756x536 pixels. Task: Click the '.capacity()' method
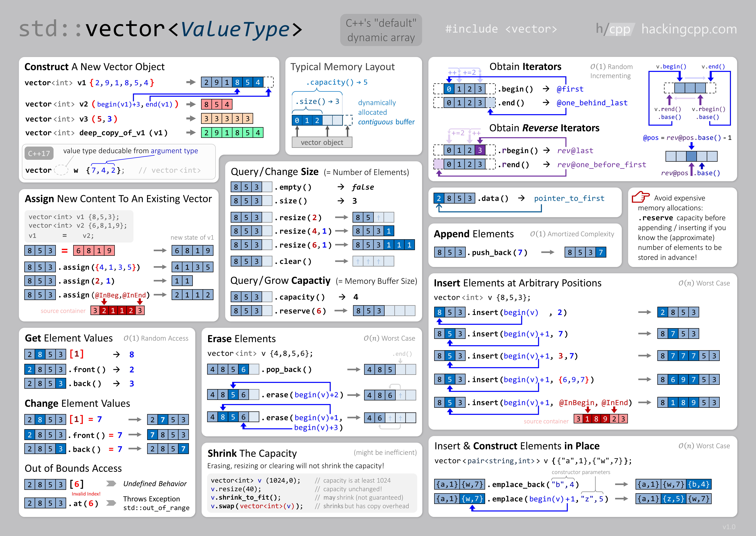pos(300,297)
